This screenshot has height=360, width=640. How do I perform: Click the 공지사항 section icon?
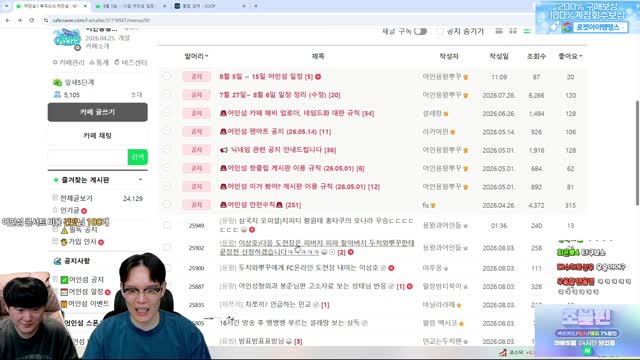(x=57, y=261)
